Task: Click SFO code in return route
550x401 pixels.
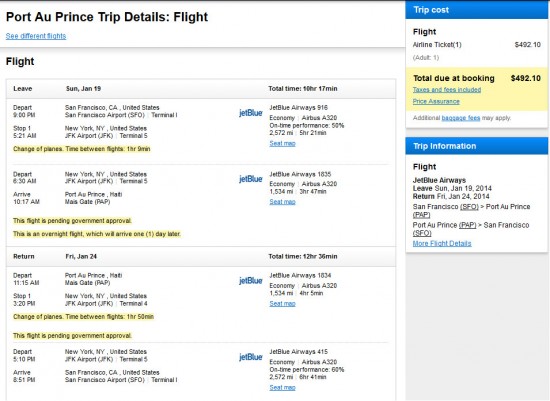Action: coord(422,233)
